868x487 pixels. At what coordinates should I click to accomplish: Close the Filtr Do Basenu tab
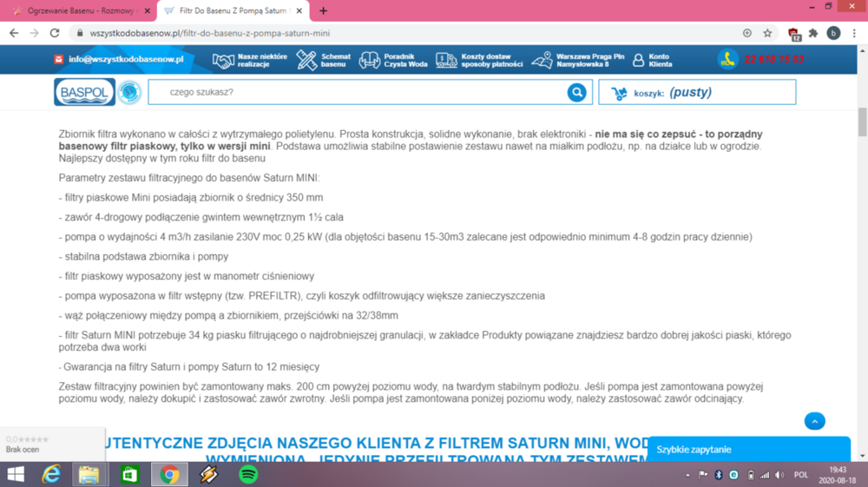(299, 10)
